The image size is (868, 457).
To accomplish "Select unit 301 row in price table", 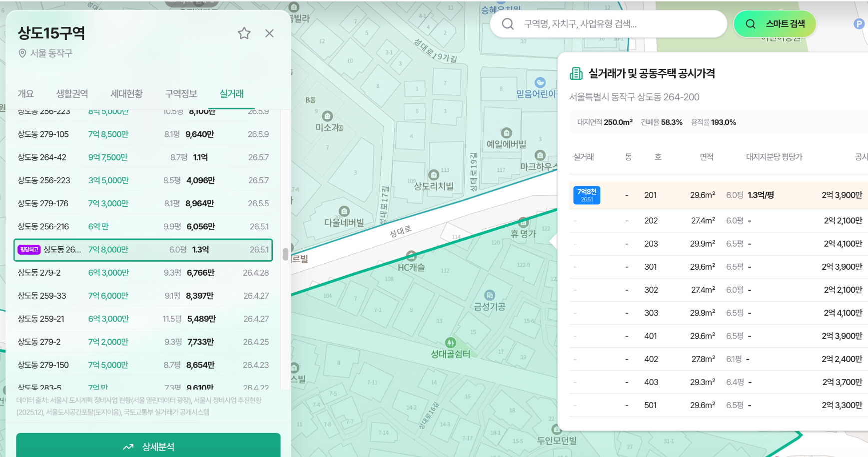I will [719, 267].
